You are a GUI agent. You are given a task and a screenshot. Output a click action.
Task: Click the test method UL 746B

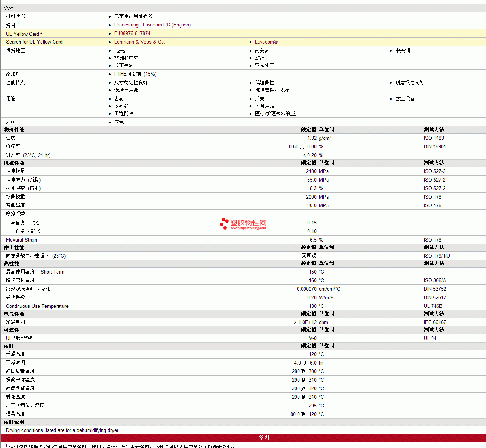tap(433, 306)
